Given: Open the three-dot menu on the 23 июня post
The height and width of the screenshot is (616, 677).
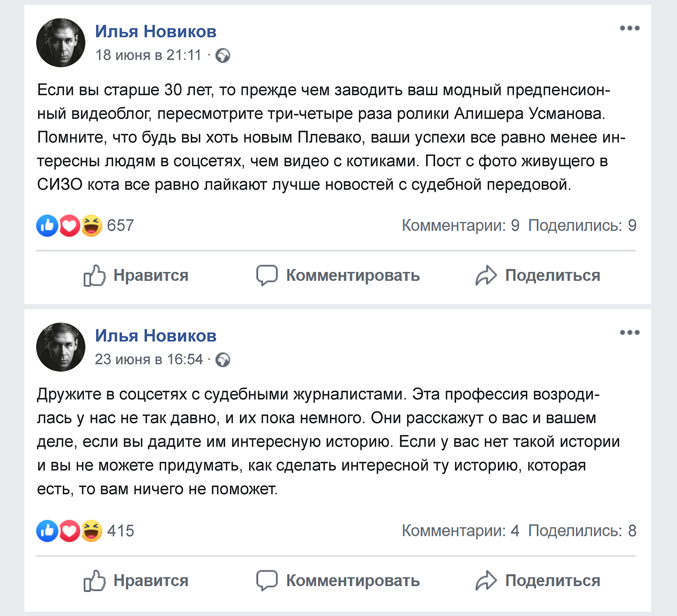Looking at the screenshot, I should point(629,333).
